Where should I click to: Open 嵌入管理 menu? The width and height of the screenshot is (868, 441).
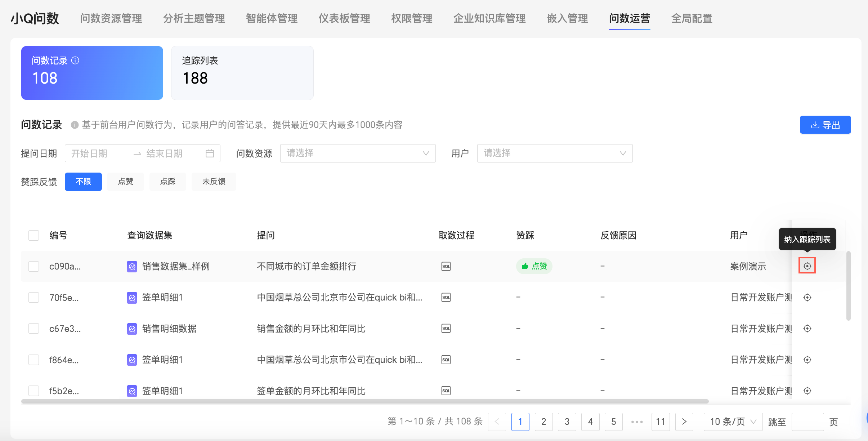coord(567,18)
